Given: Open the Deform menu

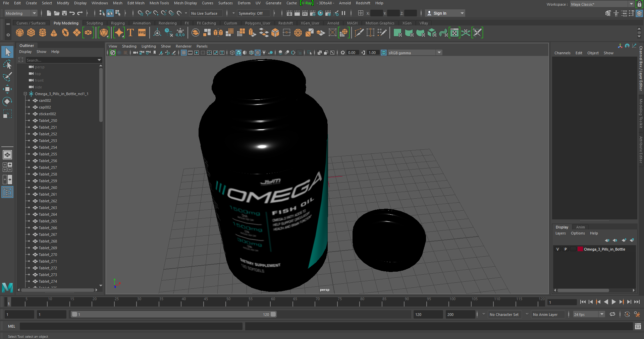Looking at the screenshot, I should [x=244, y=3].
